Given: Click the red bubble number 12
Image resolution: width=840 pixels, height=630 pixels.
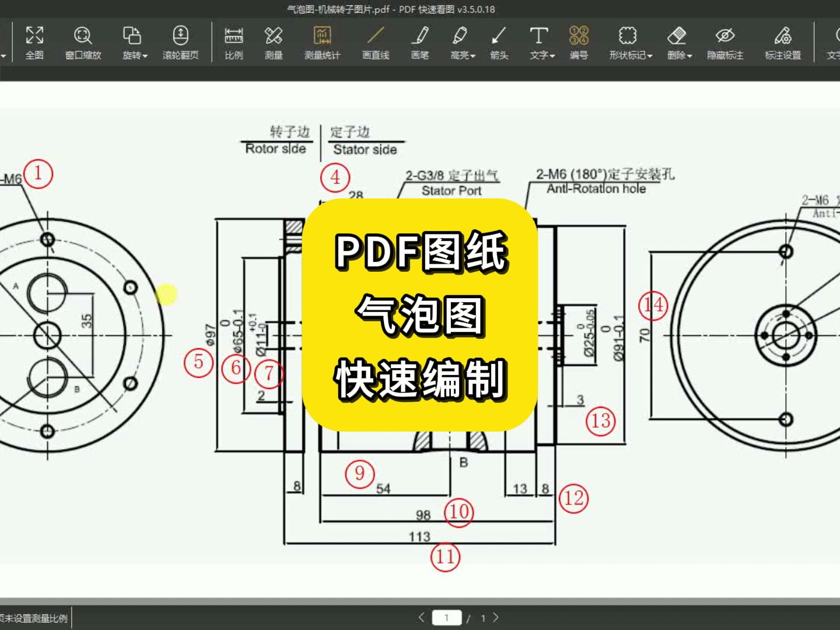Looking at the screenshot, I should click(x=574, y=498).
